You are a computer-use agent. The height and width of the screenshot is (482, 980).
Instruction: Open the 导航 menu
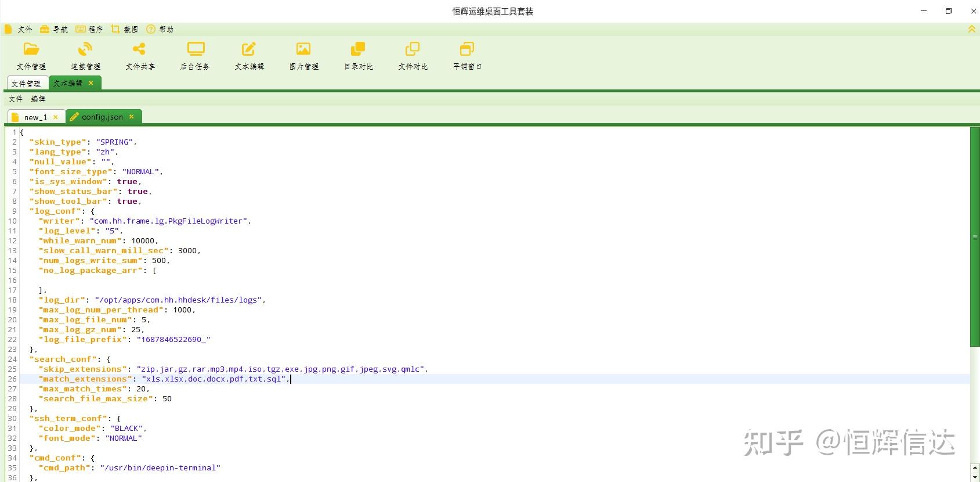pyautogui.click(x=54, y=29)
